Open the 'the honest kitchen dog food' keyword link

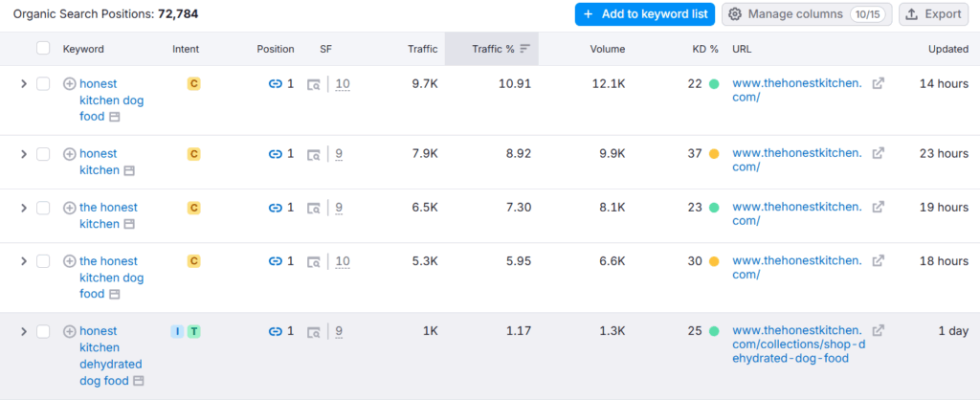tap(111, 278)
